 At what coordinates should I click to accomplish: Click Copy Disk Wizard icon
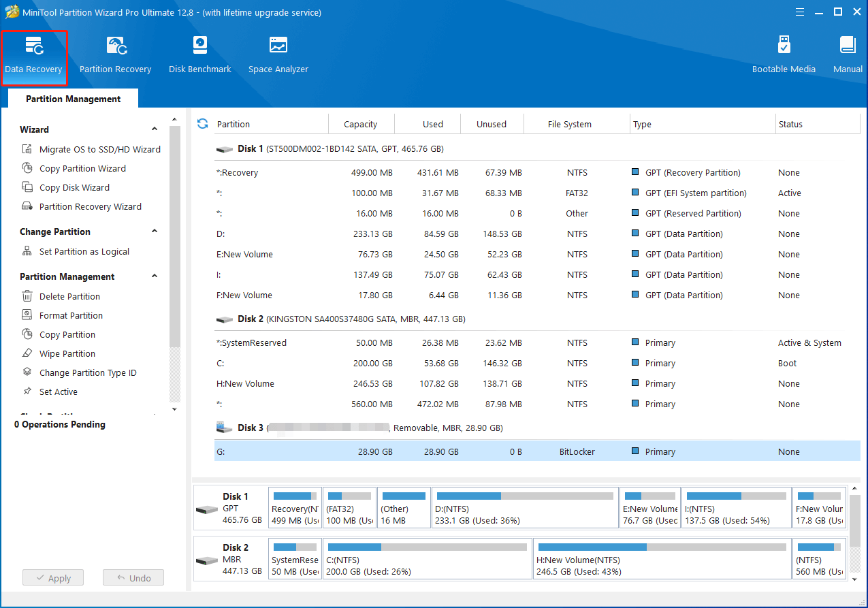click(27, 187)
